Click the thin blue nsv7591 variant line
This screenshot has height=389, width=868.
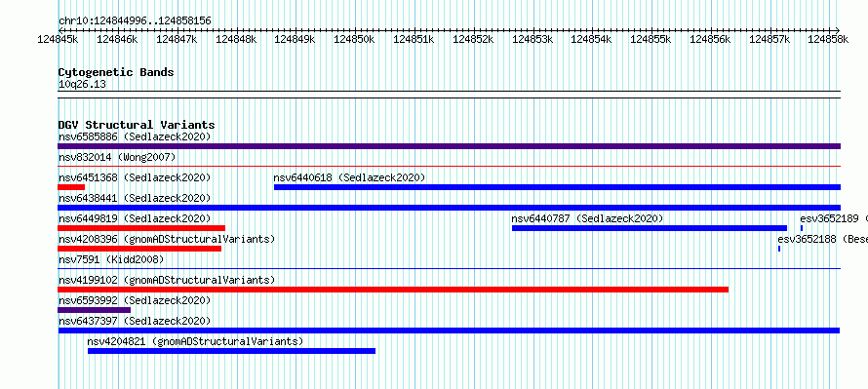click(449, 268)
